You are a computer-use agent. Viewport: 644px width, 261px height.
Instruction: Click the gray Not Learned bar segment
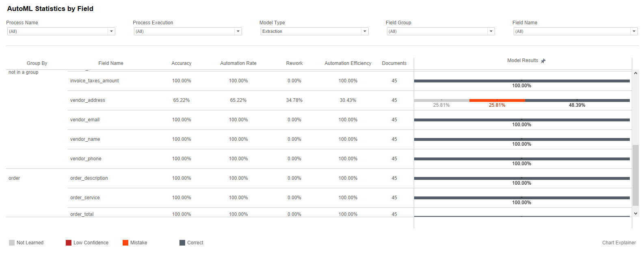pos(442,100)
